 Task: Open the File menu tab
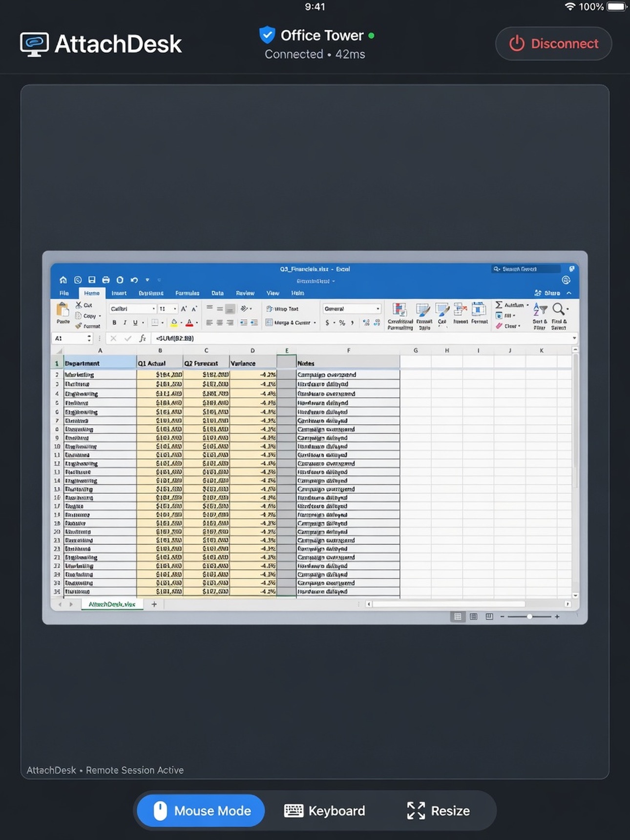tap(64, 293)
